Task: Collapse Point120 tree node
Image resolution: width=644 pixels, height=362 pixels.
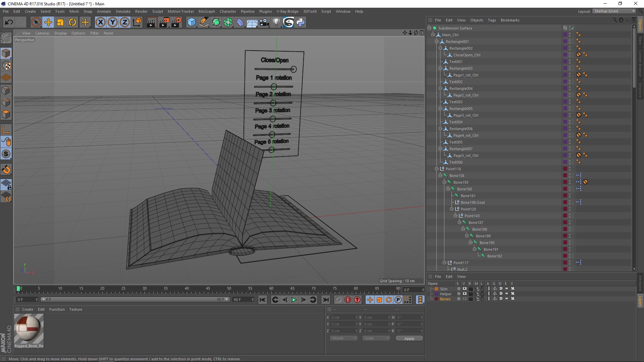Action: click(x=452, y=209)
